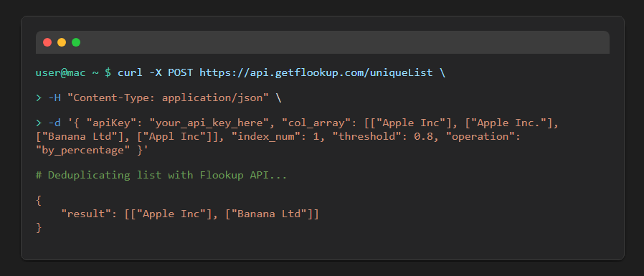Click "Apple Inc" in the result array

point(171,214)
